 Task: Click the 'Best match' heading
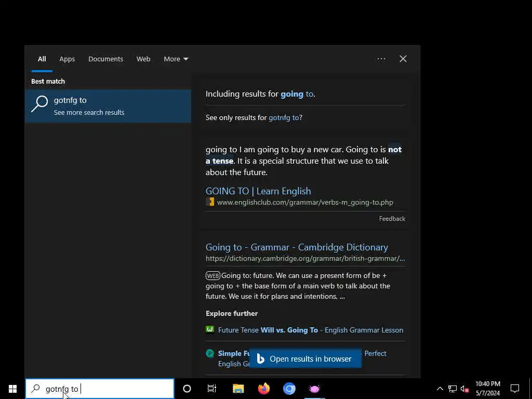(x=48, y=82)
